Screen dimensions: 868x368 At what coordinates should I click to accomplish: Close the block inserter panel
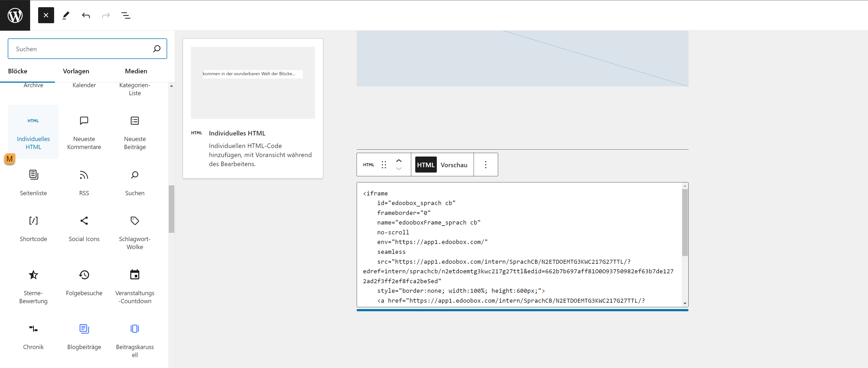(x=46, y=15)
